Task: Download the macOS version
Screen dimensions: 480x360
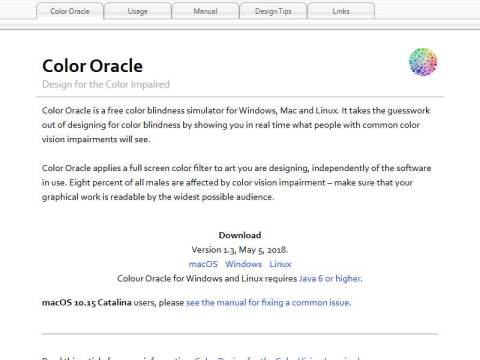Action: (203, 264)
